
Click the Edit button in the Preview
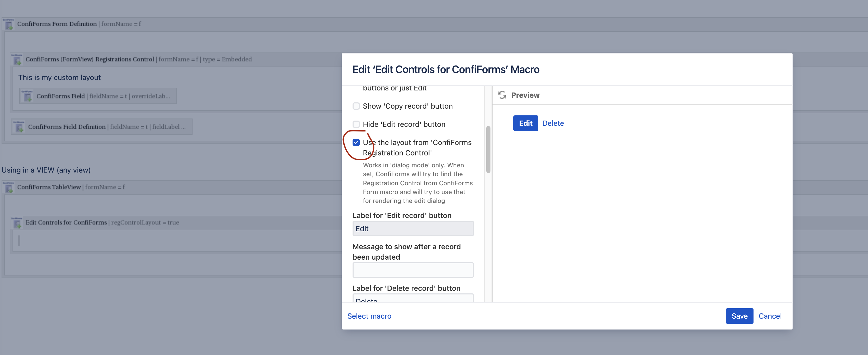(525, 123)
